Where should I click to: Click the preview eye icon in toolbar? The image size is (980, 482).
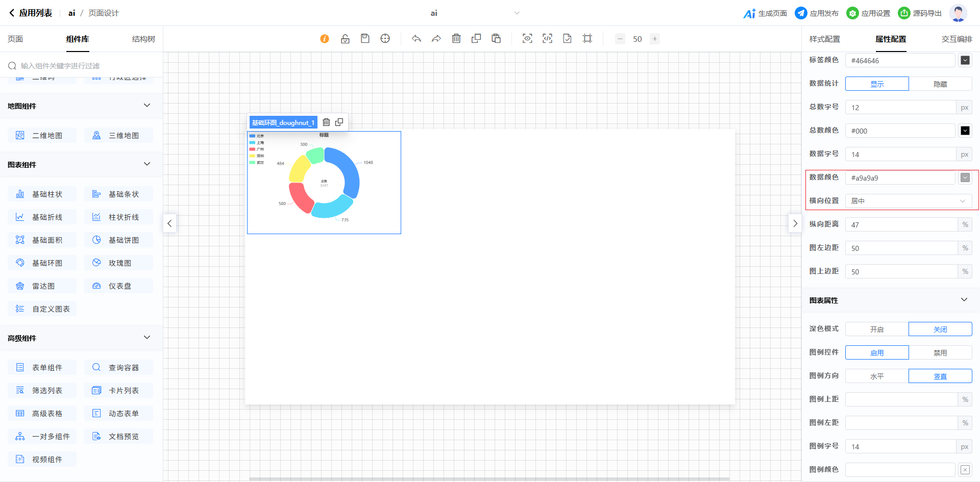[x=527, y=39]
